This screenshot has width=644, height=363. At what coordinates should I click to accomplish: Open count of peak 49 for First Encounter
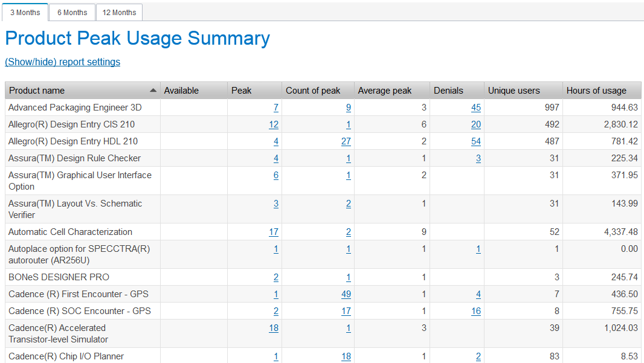346,294
